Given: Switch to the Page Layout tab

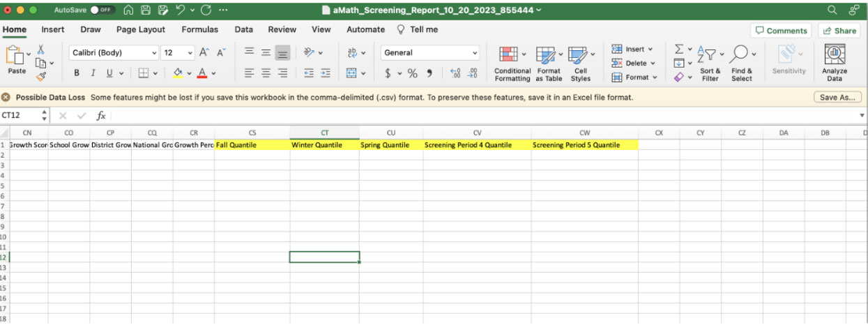Looking at the screenshot, I should coord(141,30).
